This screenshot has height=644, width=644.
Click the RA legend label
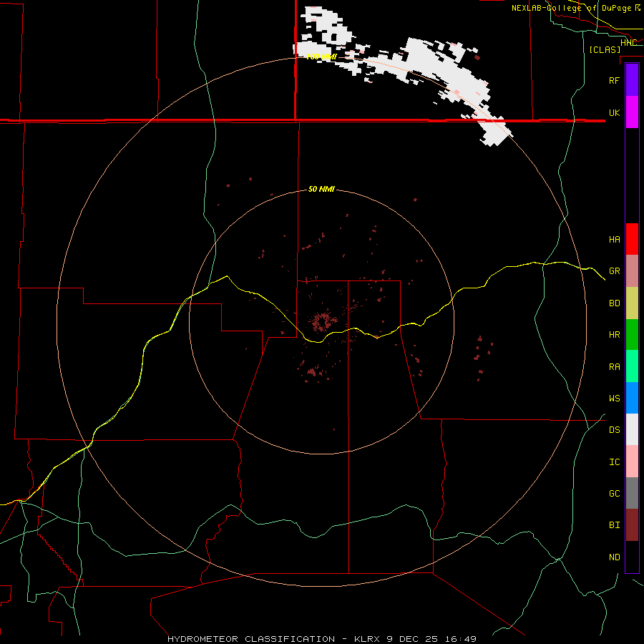(615, 367)
